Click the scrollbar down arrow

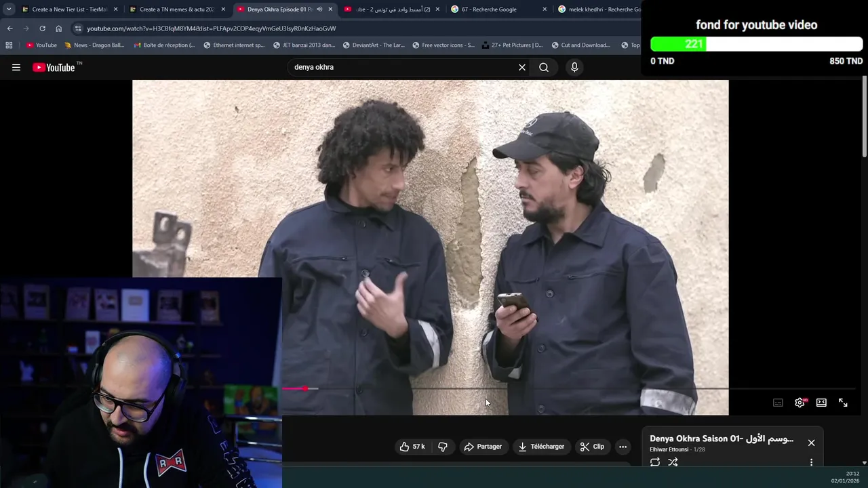pyautogui.click(x=865, y=462)
